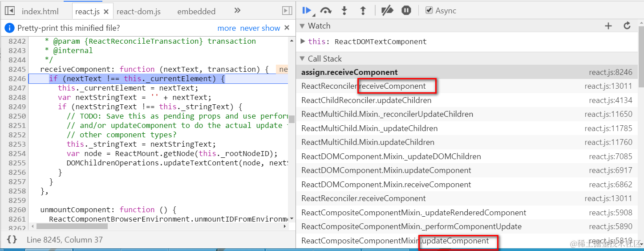Click react.js:7085 source location

(611, 156)
